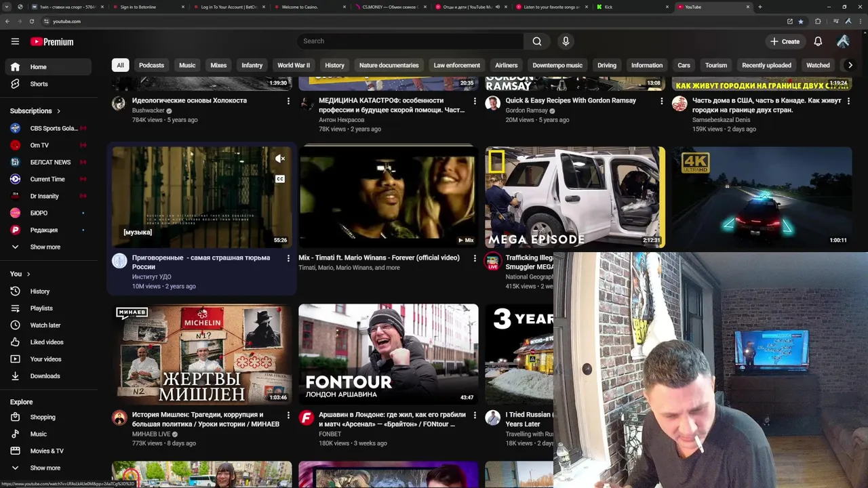Open Playlists in the sidebar
Image resolution: width=868 pixels, height=488 pixels.
click(47, 308)
